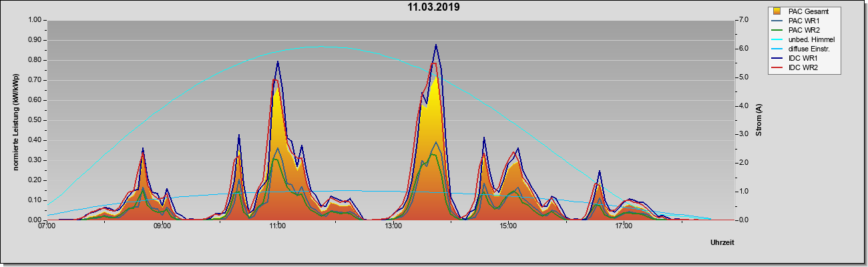This screenshot has width=868, height=267.
Task: Click the 1.00 label on left axis
Action: (x=33, y=20)
